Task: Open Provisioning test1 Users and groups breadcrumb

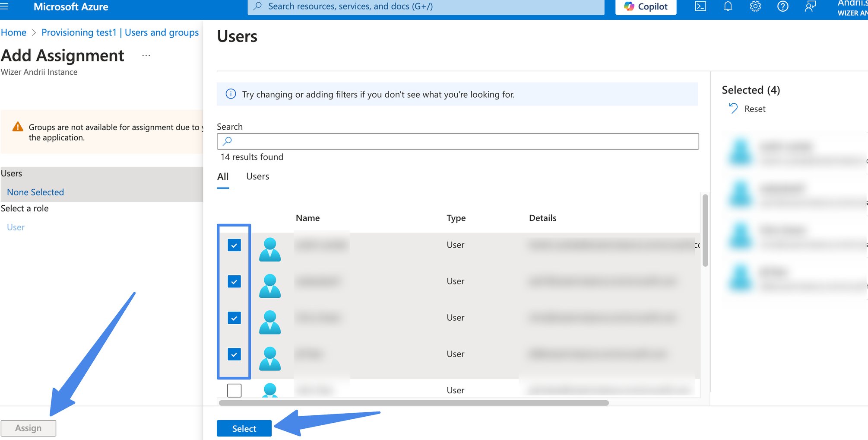Action: pos(120,32)
